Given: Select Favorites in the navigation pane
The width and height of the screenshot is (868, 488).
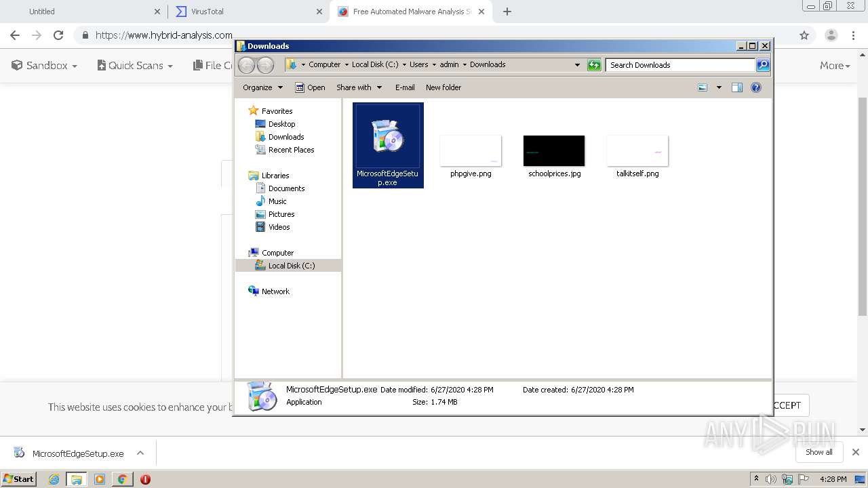Looking at the screenshot, I should [x=271, y=111].
